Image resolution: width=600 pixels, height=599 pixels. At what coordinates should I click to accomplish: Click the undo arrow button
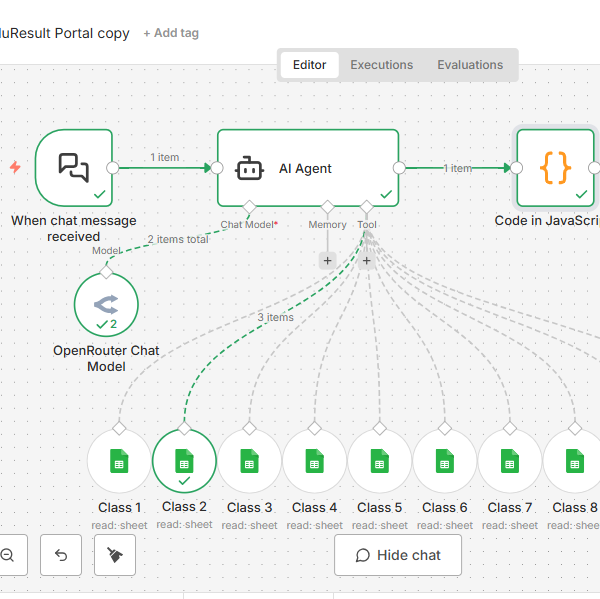coord(61,555)
